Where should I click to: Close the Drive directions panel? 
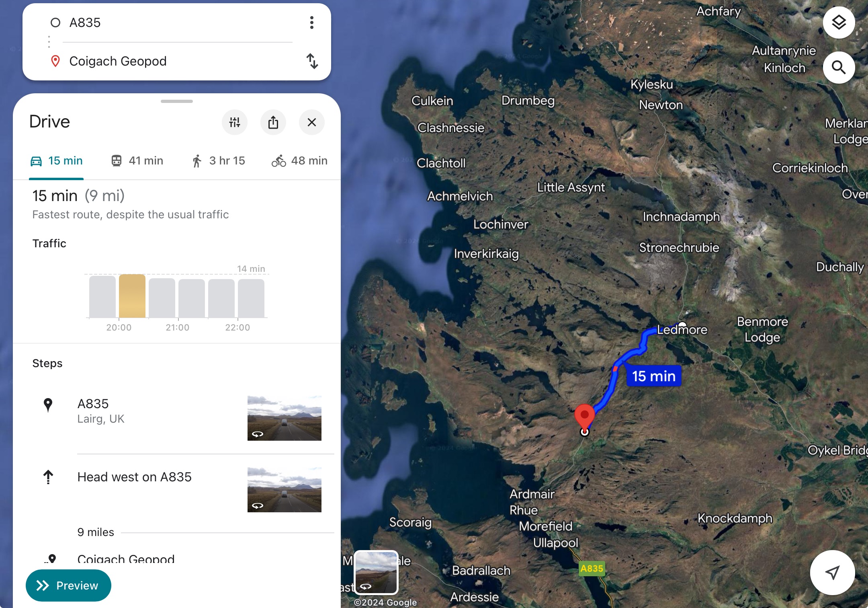click(312, 122)
